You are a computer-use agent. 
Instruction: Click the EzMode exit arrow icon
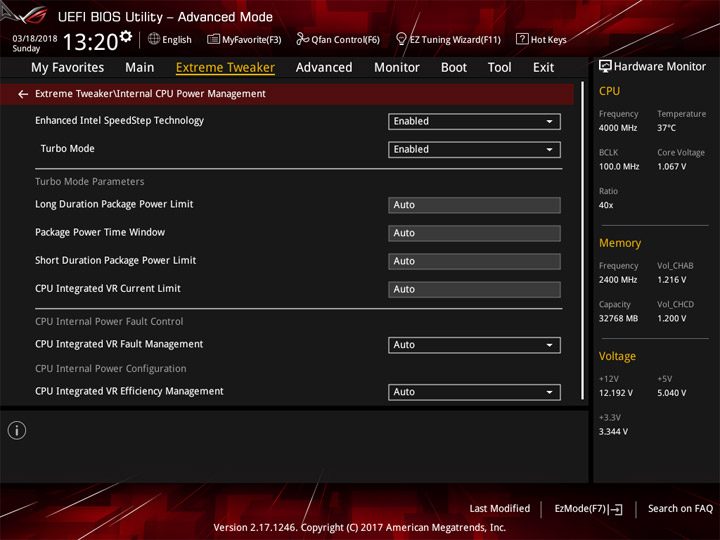[616, 509]
